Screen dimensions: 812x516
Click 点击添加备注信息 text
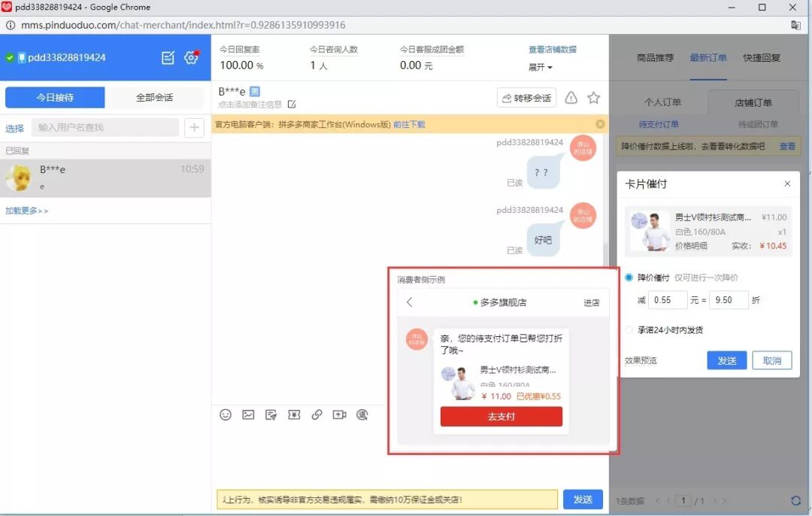(250, 104)
